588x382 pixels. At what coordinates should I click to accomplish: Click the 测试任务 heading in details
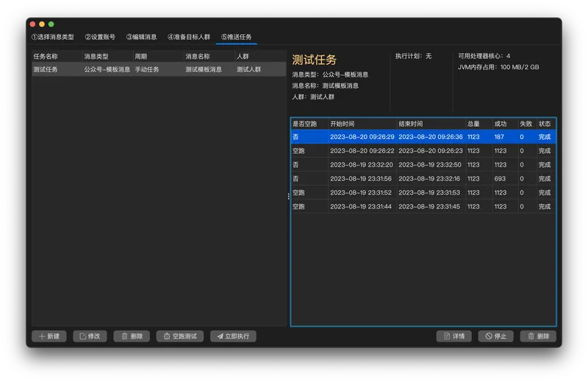pyautogui.click(x=315, y=60)
